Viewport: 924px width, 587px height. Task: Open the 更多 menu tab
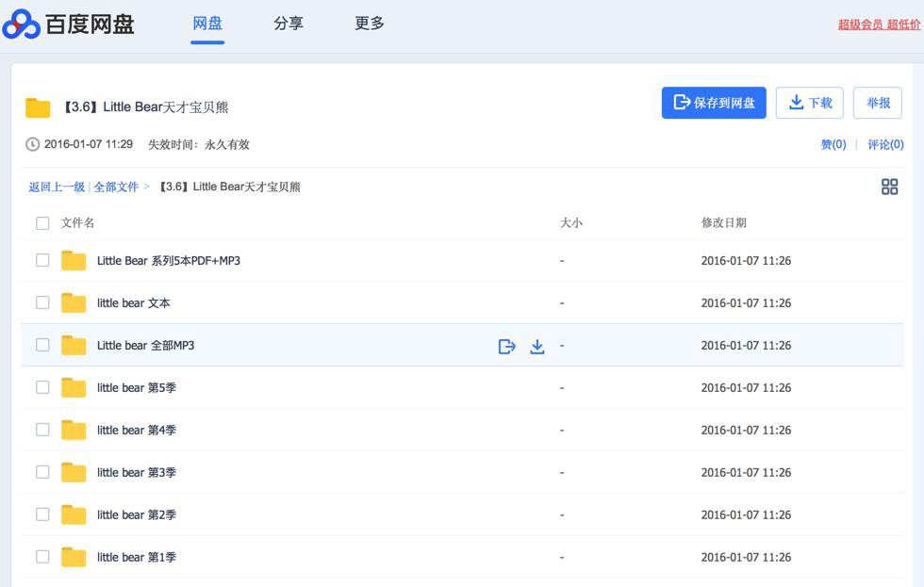pos(370,24)
